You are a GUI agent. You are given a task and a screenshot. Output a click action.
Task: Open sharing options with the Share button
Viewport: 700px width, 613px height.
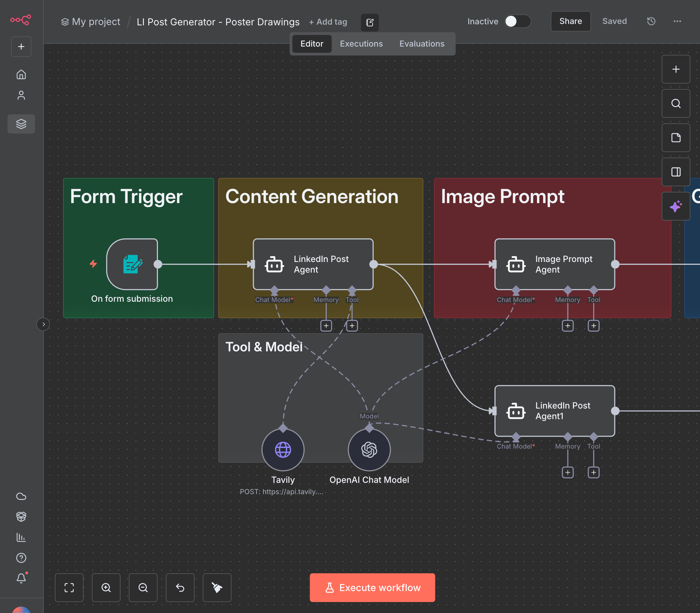pyautogui.click(x=570, y=21)
